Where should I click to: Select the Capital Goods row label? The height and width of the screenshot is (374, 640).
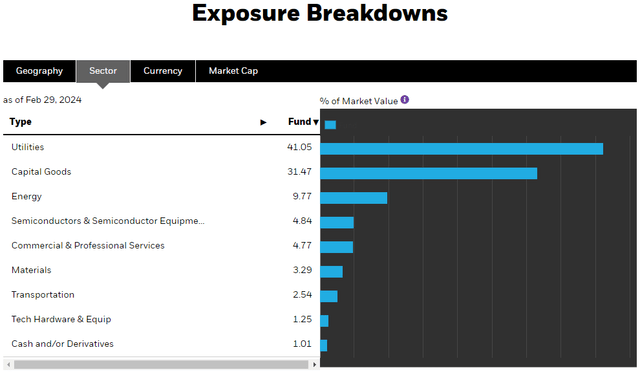pos(41,172)
